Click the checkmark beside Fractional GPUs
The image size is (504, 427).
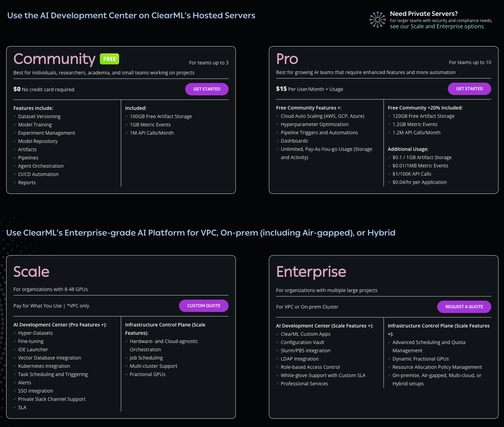[x=127, y=375]
